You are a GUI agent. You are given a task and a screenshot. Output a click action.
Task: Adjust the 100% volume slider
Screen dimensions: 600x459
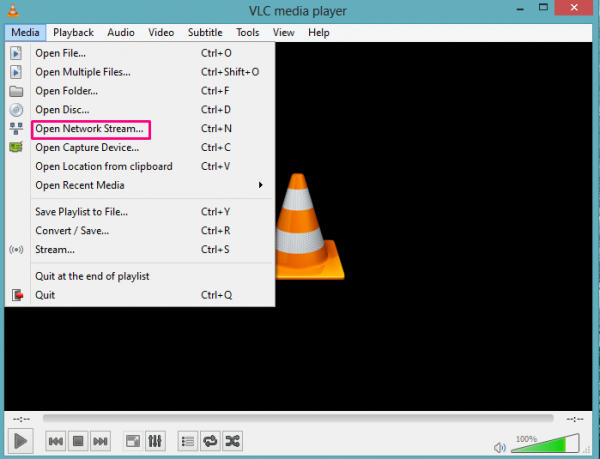pos(546,443)
